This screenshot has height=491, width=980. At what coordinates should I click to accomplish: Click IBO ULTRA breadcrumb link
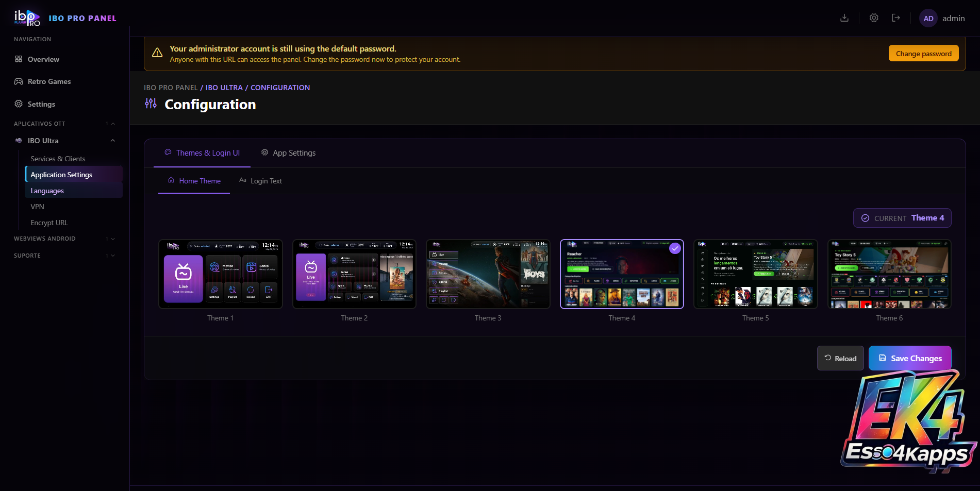[x=224, y=88]
